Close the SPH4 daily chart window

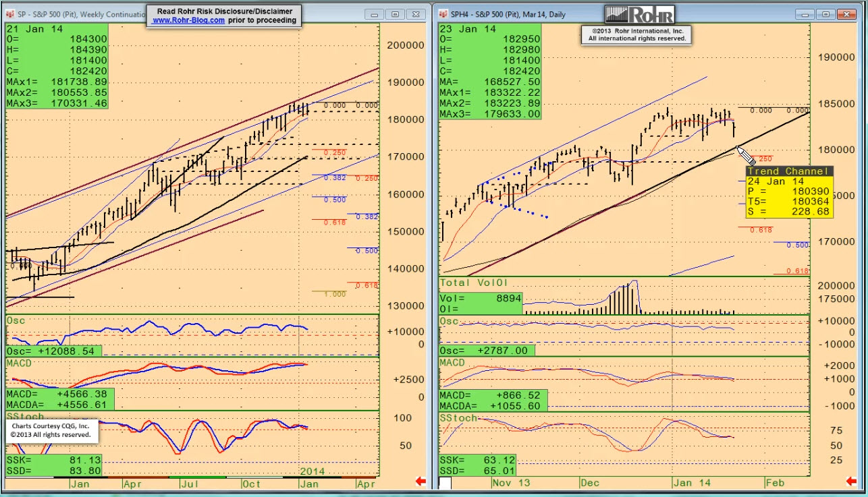click(846, 14)
